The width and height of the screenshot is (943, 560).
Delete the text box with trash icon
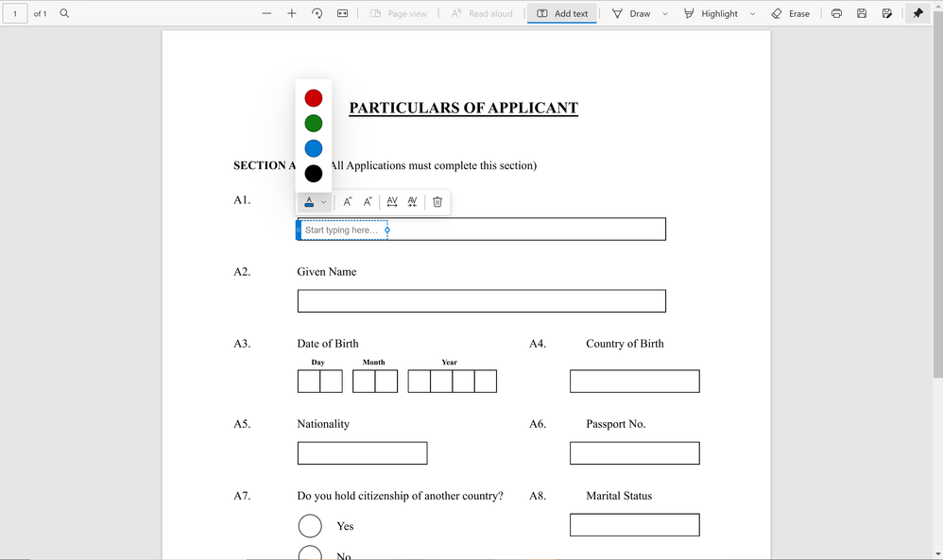[x=437, y=202]
